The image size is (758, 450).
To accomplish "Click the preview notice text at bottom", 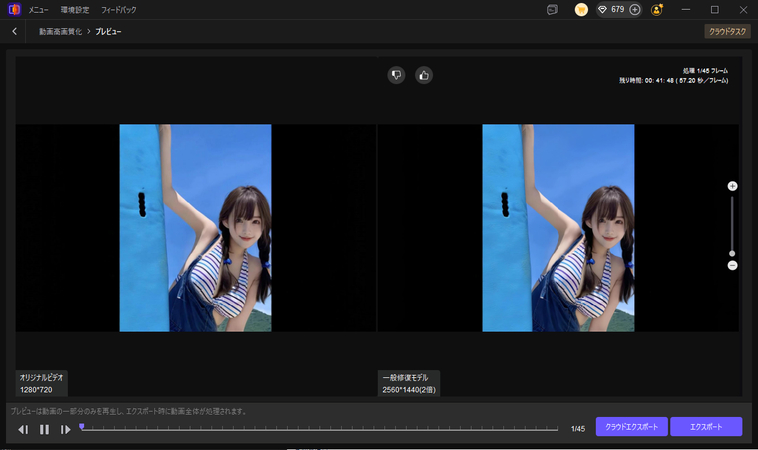I will click(x=129, y=411).
